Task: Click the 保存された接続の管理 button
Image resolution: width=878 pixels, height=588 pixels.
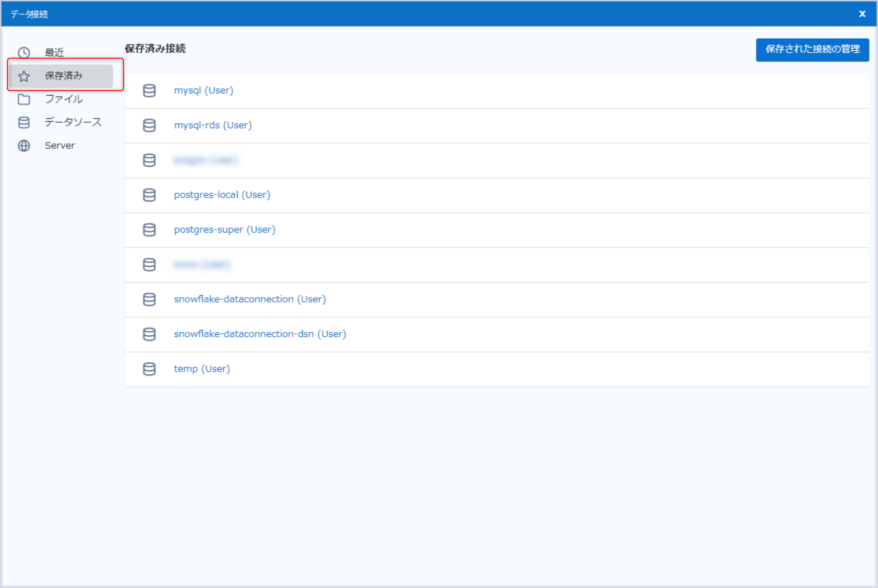Action: click(812, 50)
